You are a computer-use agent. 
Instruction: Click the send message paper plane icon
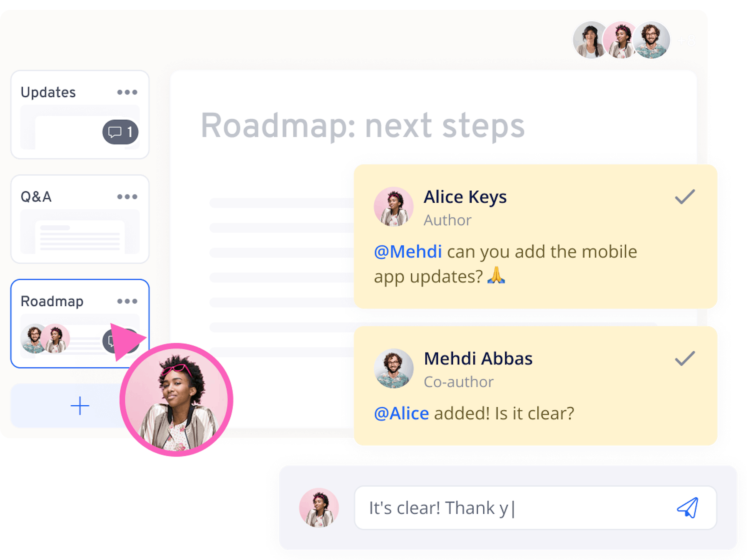click(688, 508)
